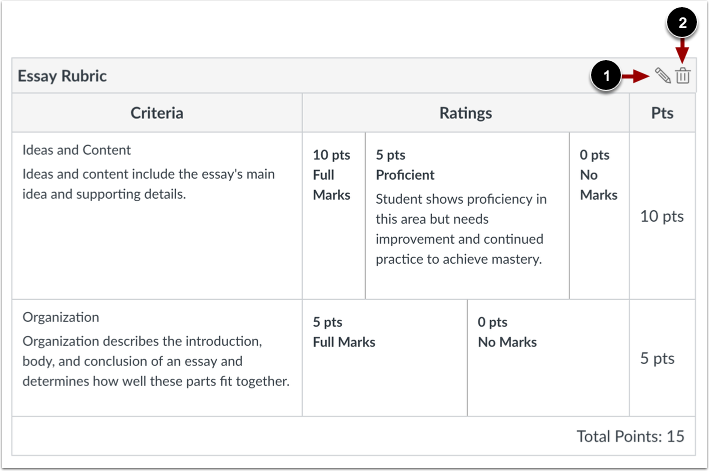This screenshot has height=471, width=709.
Task: Select the Criteria column header
Action: point(157,113)
